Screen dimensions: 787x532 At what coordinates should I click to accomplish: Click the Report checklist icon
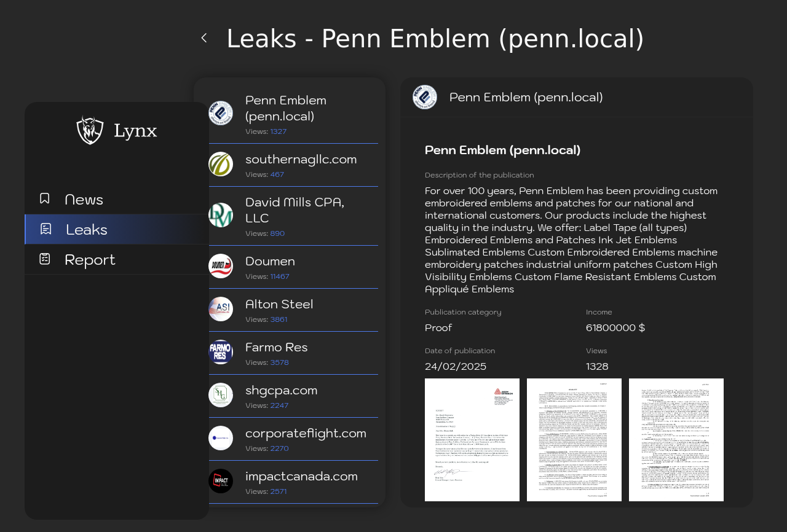pyautogui.click(x=44, y=259)
